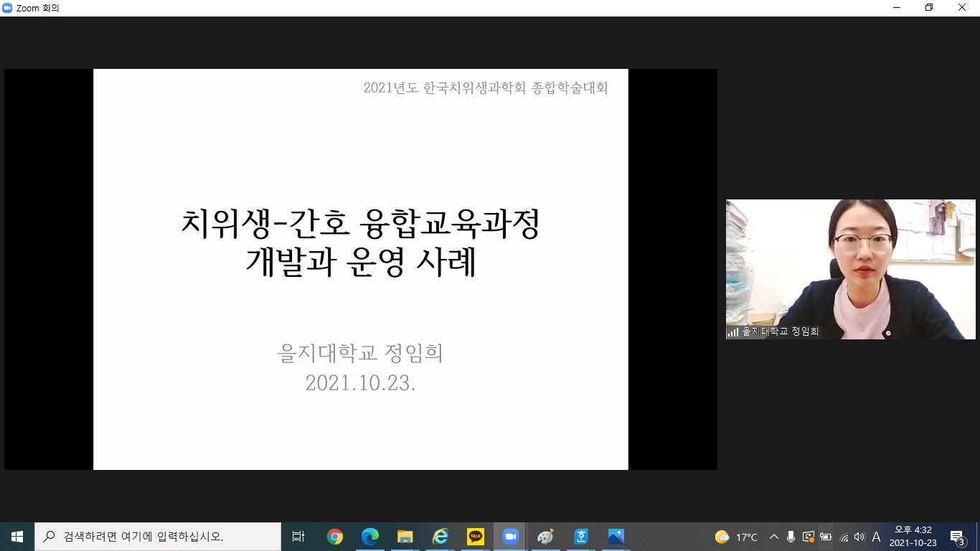Open the 17°C weather widget
The height and width of the screenshot is (551, 980).
click(737, 537)
